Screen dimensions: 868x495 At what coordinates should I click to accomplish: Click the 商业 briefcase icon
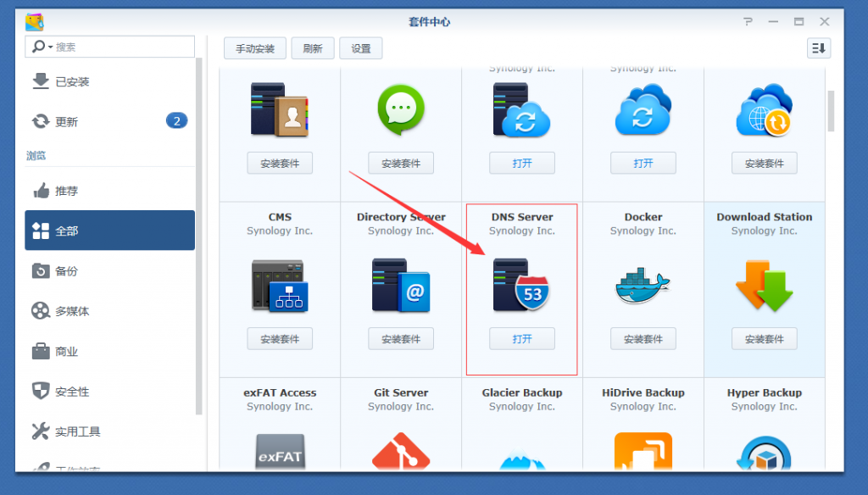pyautogui.click(x=41, y=351)
